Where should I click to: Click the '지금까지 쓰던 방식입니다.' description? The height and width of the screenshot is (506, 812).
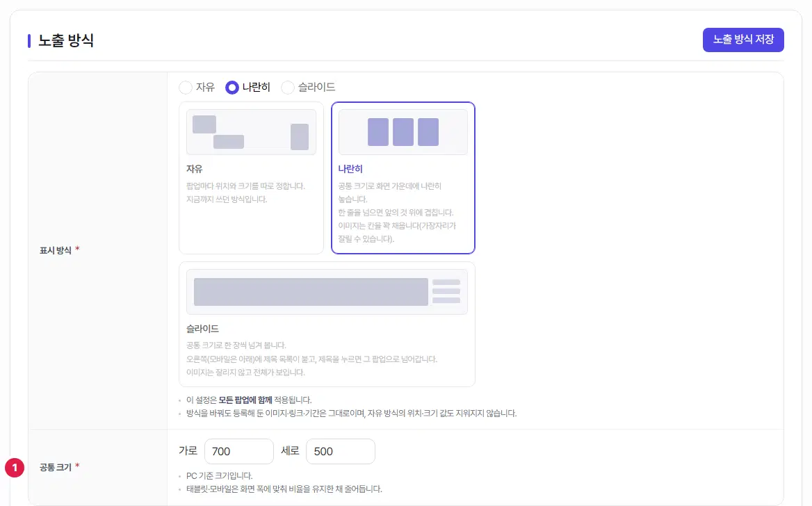click(227, 199)
